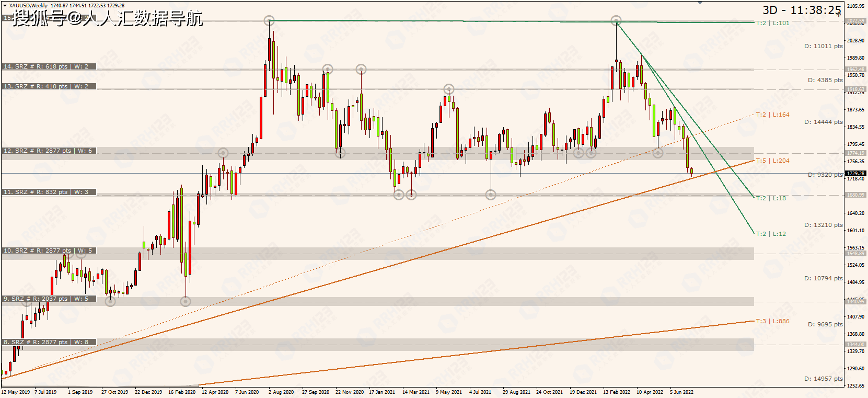Click the D: 4385 pts distance label
Screen dimensions: 868x398
[x=825, y=80]
